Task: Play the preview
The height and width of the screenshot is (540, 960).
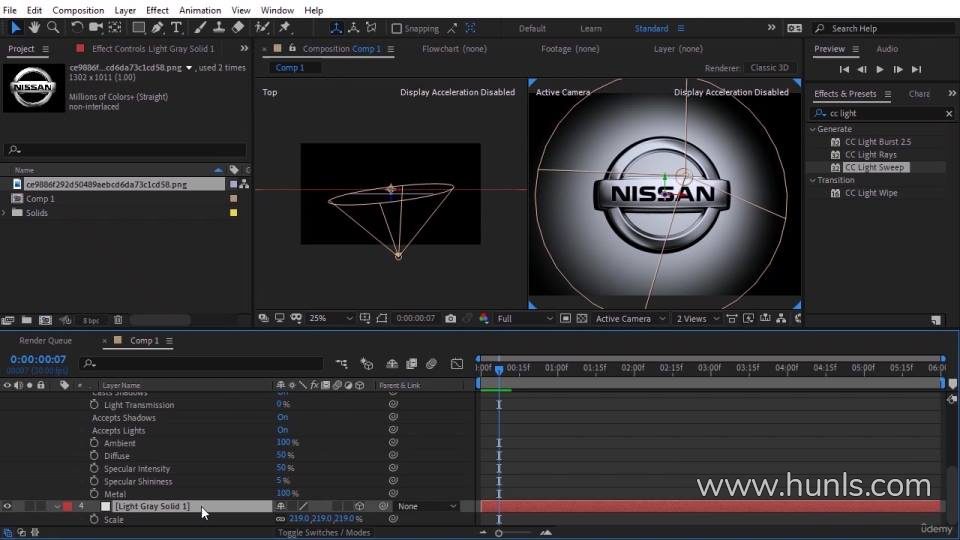Action: [880, 70]
